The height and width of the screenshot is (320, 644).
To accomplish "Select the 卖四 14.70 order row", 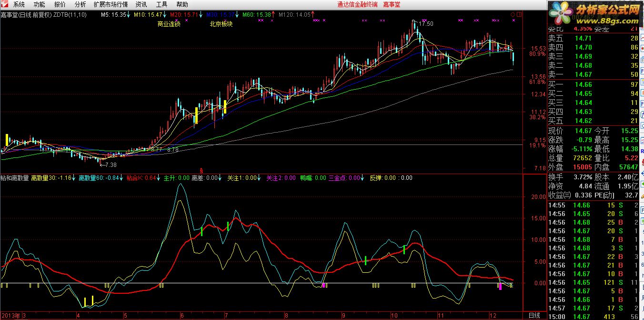I will click(x=594, y=48).
